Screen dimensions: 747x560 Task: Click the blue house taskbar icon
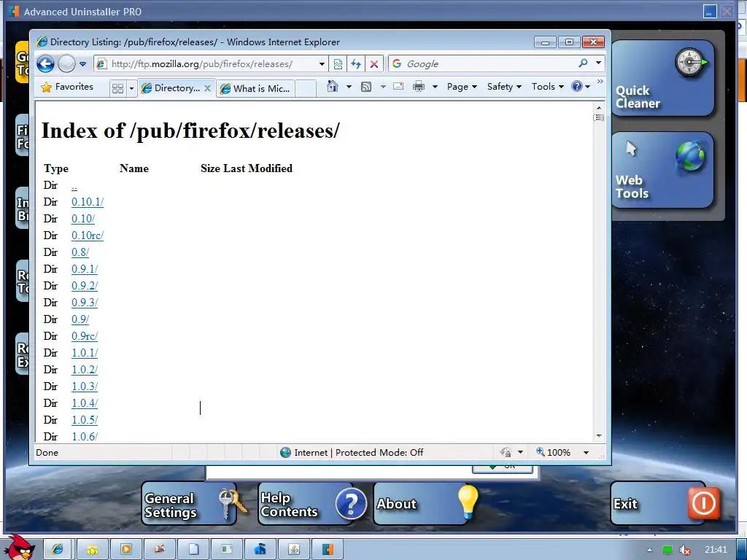pos(260,549)
